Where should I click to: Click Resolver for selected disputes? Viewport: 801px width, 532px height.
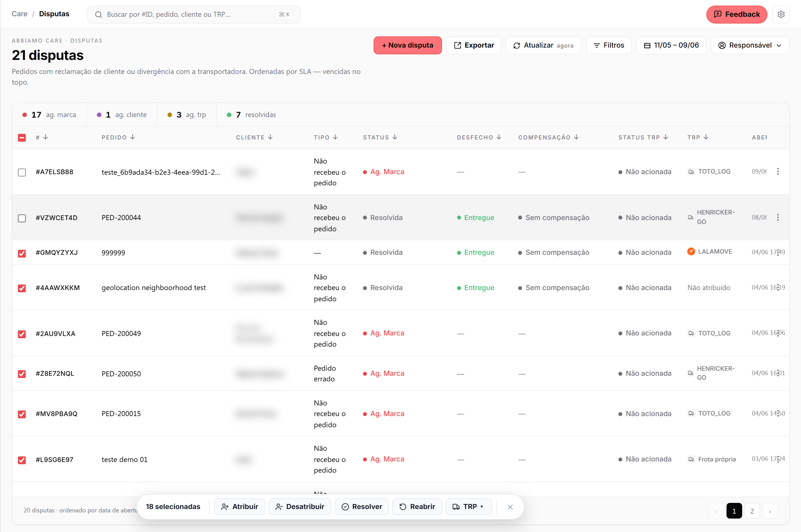pos(362,507)
